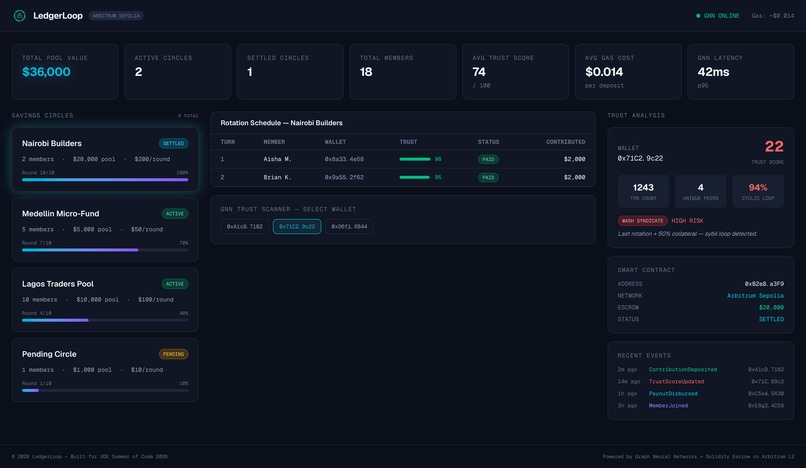Click the trust score value 22

[x=774, y=147]
